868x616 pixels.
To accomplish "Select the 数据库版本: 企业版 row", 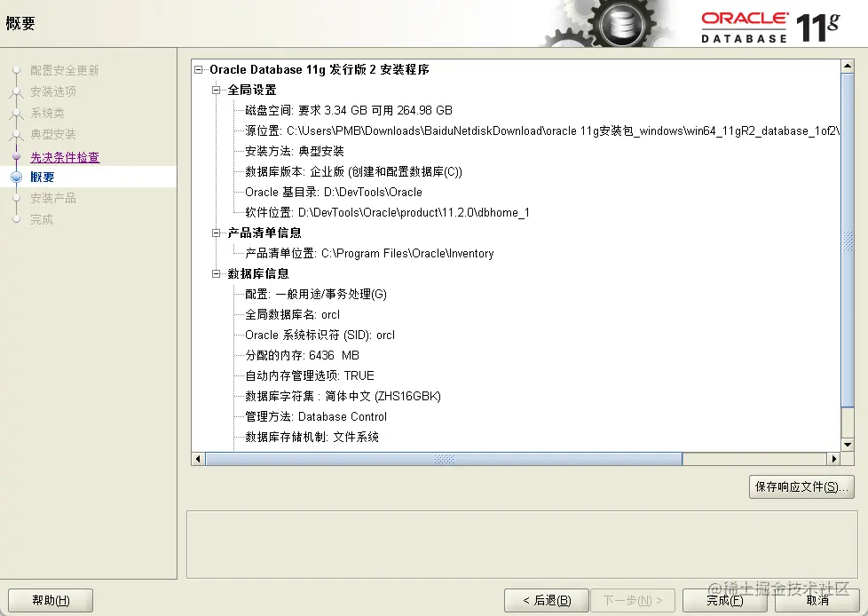I will pos(354,172).
